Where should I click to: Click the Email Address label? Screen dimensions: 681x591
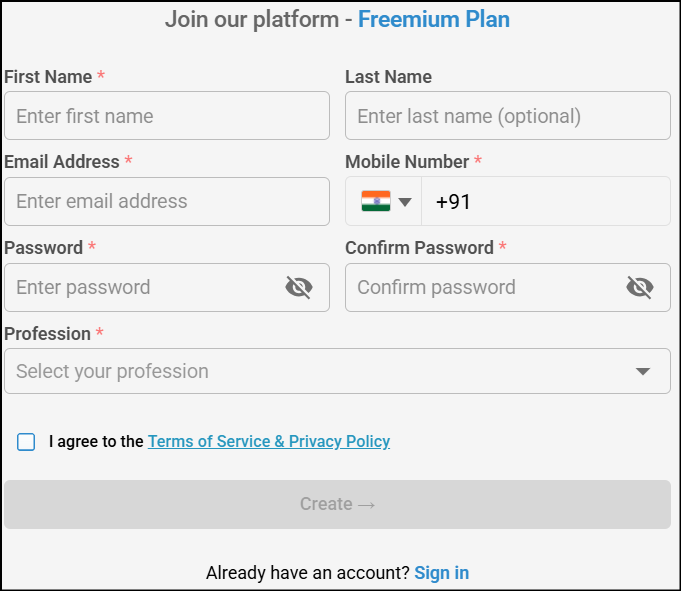tap(62, 162)
